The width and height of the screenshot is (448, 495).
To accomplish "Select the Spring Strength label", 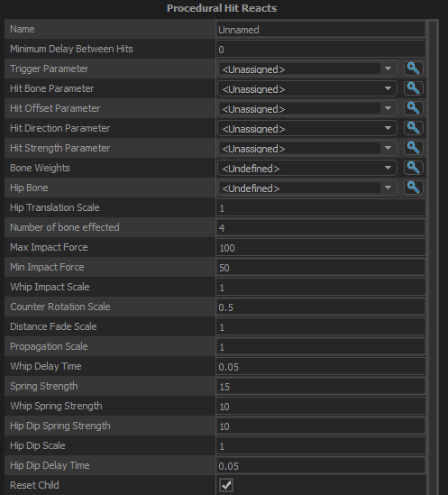I will [x=44, y=386].
